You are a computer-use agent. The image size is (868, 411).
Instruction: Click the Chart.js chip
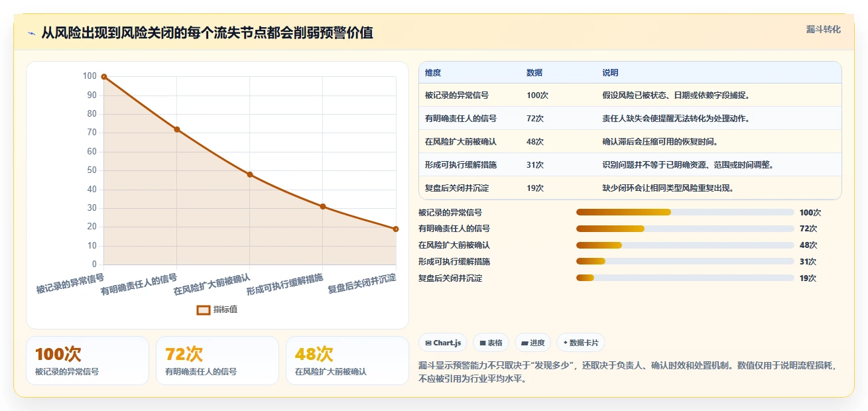443,343
